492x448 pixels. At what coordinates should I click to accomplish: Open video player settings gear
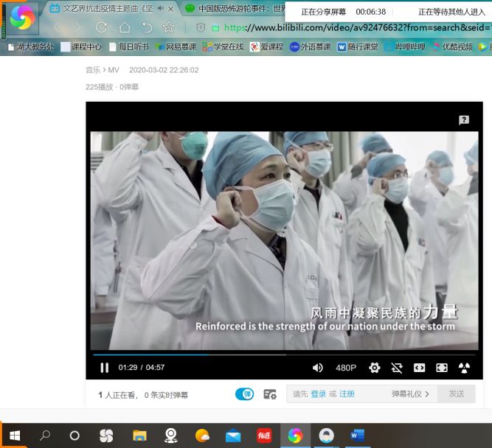click(374, 368)
